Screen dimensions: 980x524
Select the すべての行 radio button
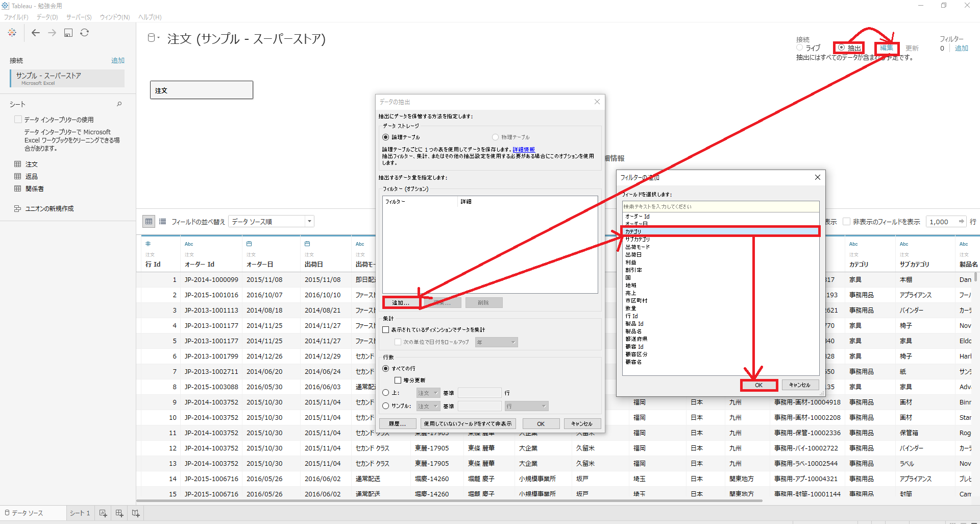coord(385,368)
